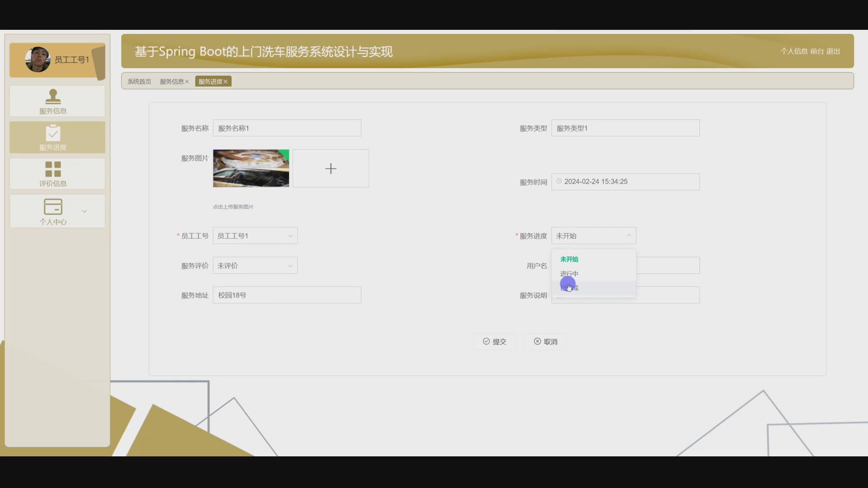Select 进行中 from the 服务进度 dropdown

[x=569, y=273]
